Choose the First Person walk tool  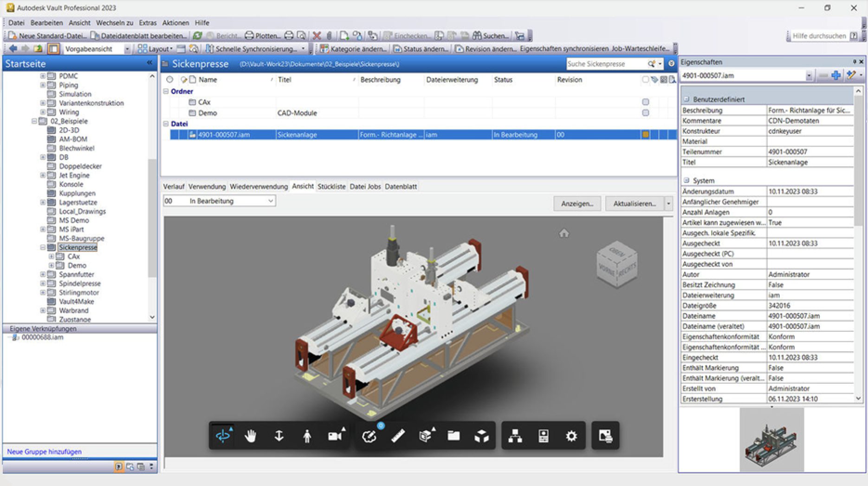coord(307,436)
